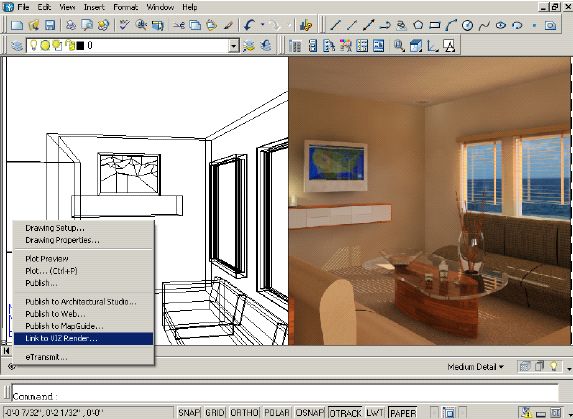This screenshot has width=573, height=419.
Task: Click the Save floppy disk icon
Action: [x=50, y=25]
